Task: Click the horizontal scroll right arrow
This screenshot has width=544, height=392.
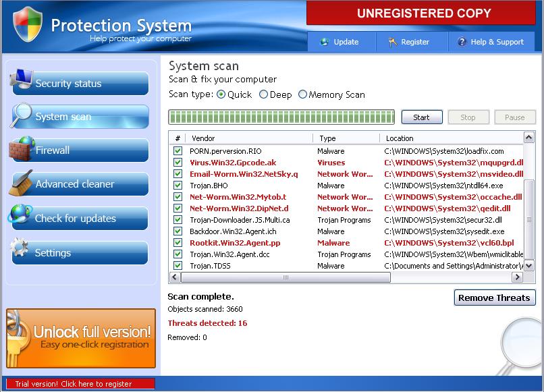Action: pos(517,277)
